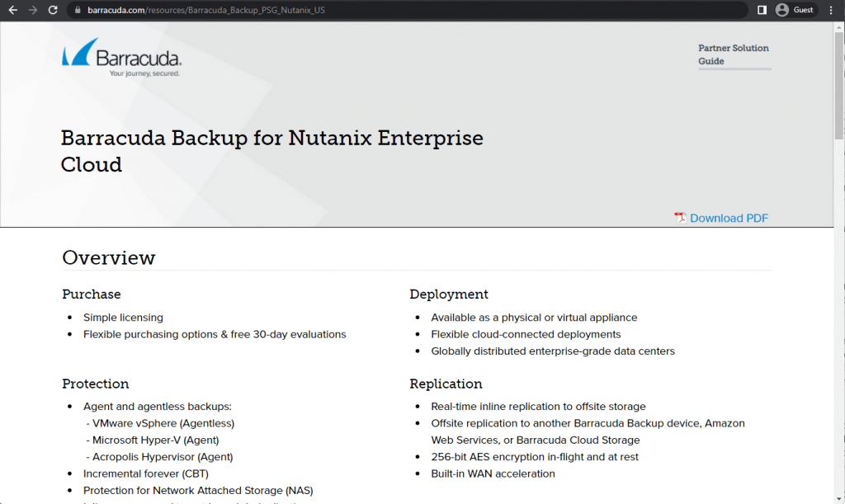Open the Download PDF link

tap(729, 218)
